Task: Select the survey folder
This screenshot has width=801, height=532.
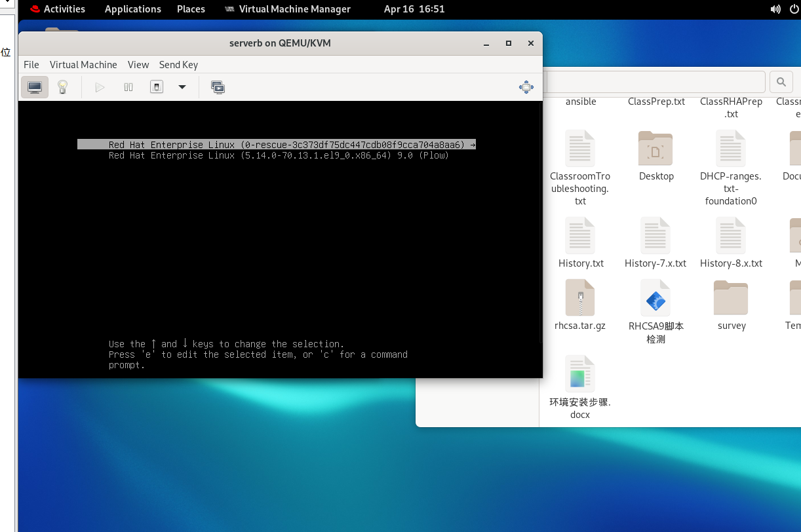Action: pyautogui.click(x=732, y=305)
